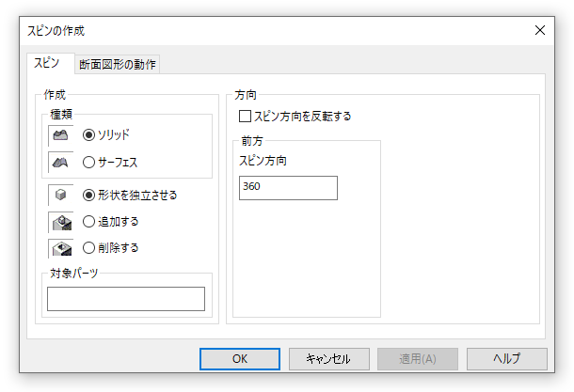This screenshot has width=574, height=392.
Task: Switch to the 断面図形の動作 tab
Action: pyautogui.click(x=118, y=64)
